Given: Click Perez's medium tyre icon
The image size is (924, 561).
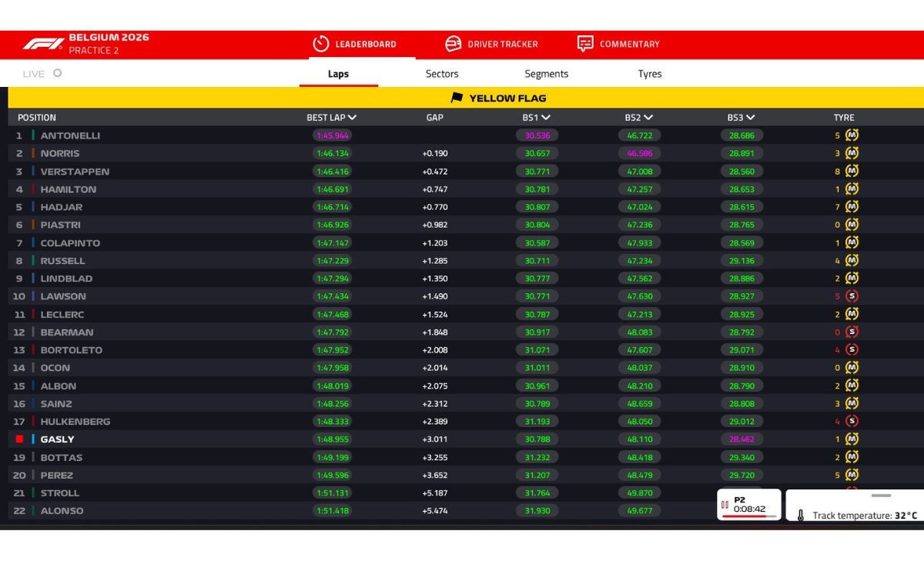Looking at the screenshot, I should tap(852, 475).
